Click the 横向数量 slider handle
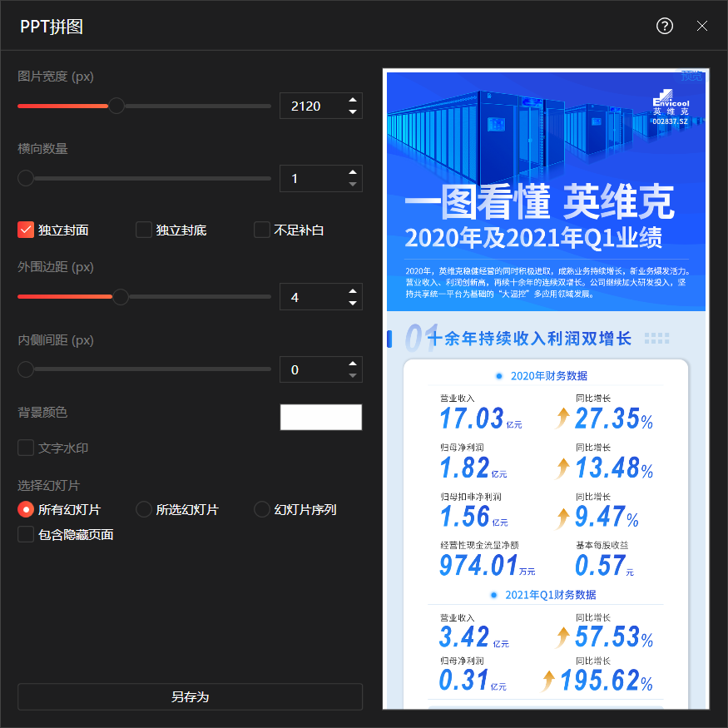This screenshot has width=728, height=728. click(x=26, y=178)
